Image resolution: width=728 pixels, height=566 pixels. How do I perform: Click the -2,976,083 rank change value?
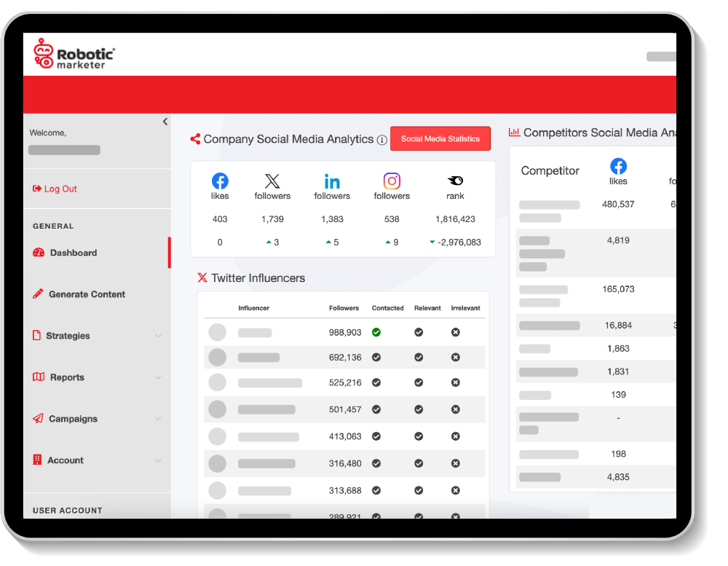(x=459, y=242)
